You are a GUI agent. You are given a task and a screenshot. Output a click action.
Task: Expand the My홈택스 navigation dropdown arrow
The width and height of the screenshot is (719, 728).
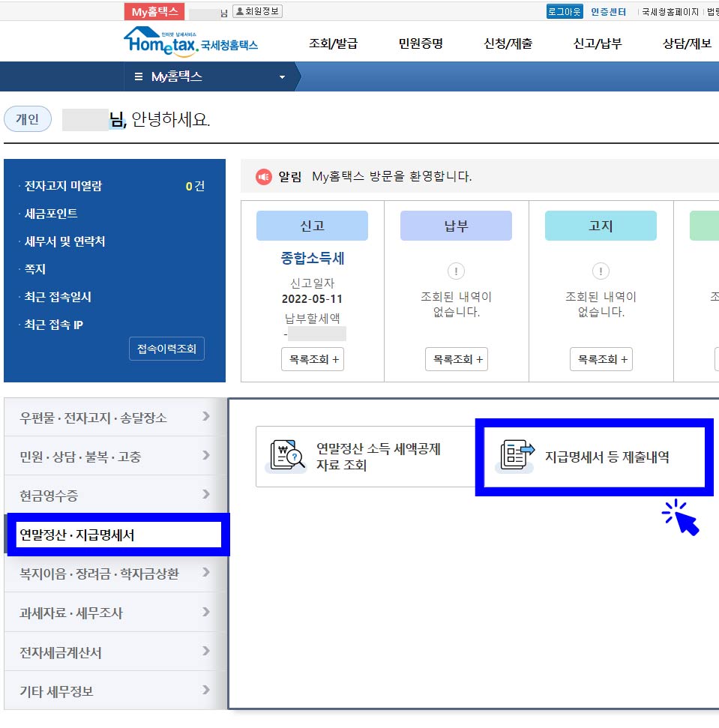281,76
